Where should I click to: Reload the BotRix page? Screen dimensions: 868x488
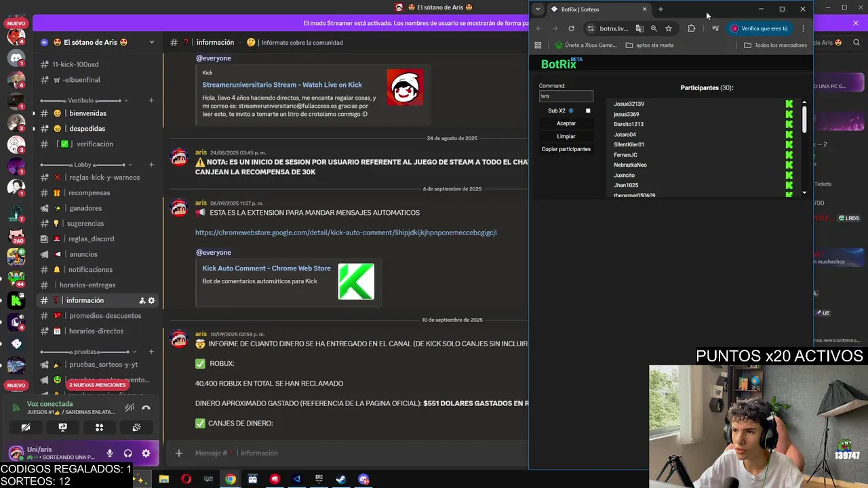pos(571,28)
